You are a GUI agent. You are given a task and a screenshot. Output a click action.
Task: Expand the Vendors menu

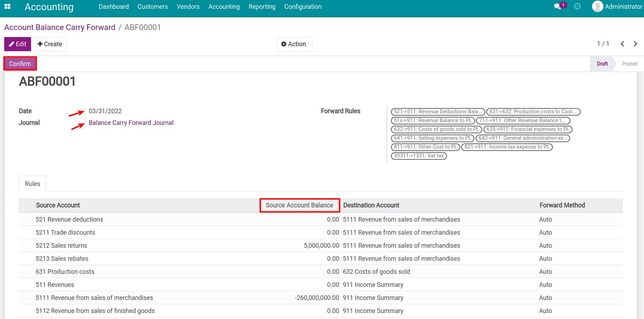(188, 7)
